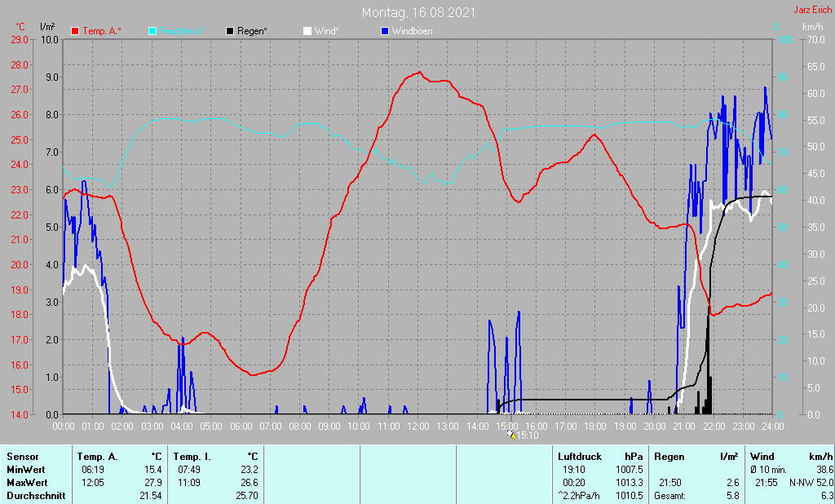
Task: Click the '06:00' time axis label
Action: [x=241, y=427]
